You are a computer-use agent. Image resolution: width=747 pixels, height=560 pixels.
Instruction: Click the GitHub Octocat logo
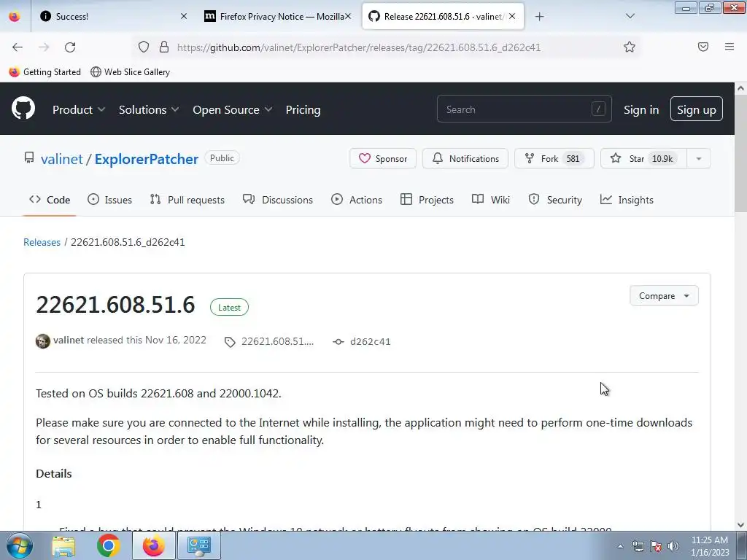tap(23, 108)
